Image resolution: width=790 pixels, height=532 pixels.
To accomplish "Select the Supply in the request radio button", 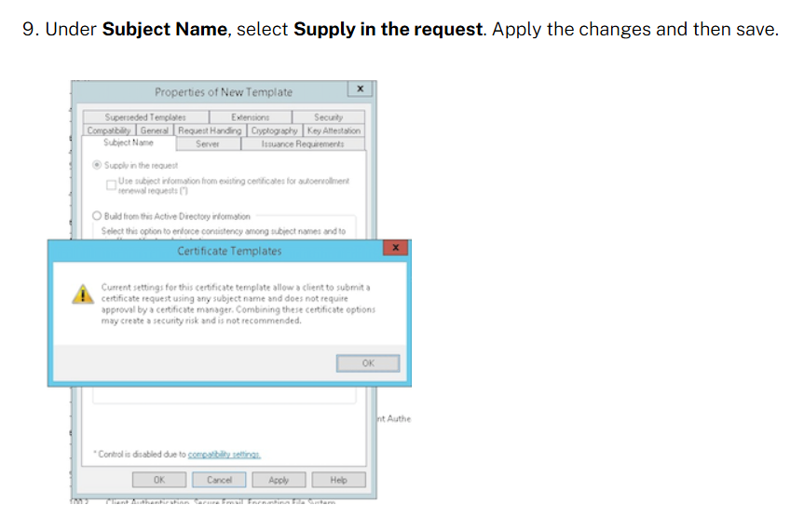I will point(97,165).
